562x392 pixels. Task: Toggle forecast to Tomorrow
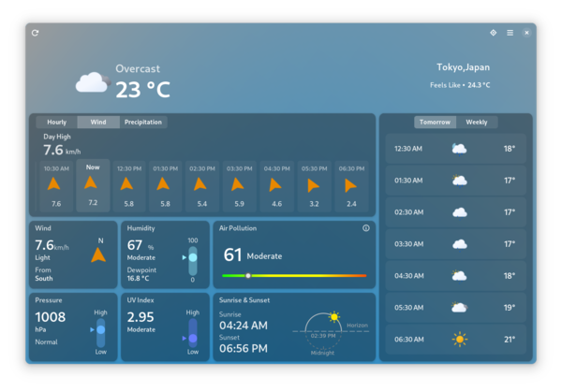435,122
